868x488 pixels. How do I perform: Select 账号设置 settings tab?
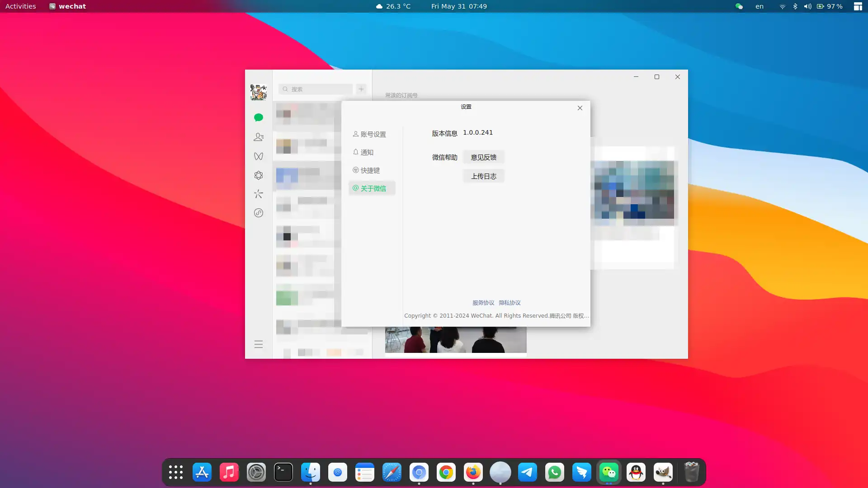pos(373,134)
